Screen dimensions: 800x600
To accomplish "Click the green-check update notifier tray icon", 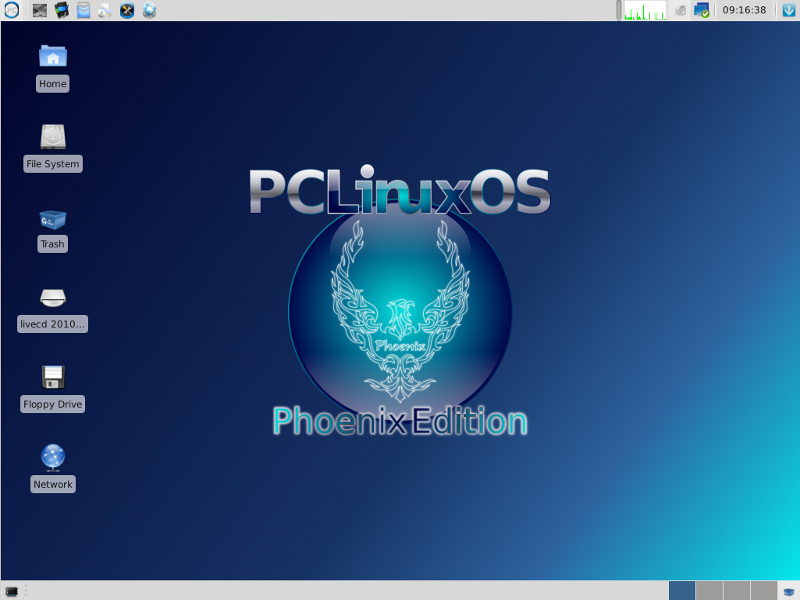I will tap(704, 11).
